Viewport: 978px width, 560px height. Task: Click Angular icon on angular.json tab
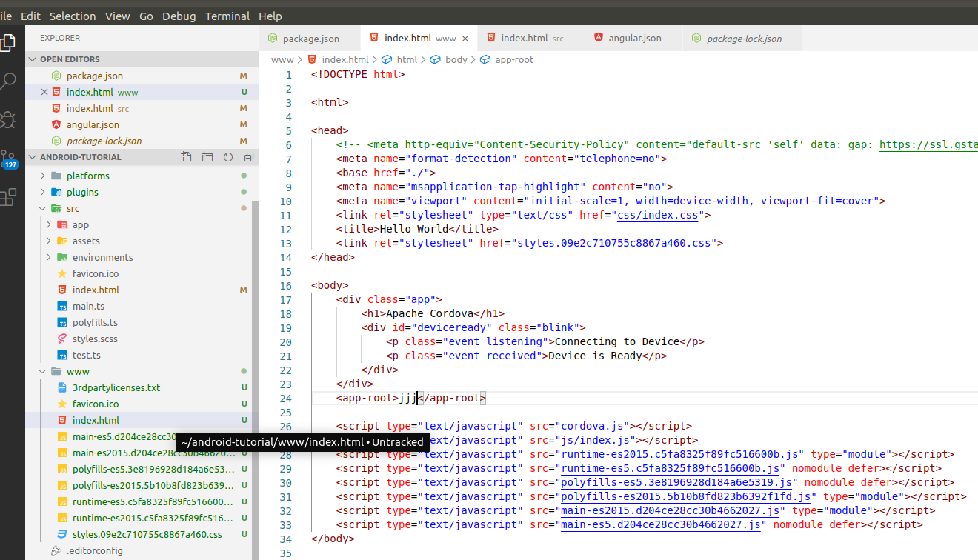pos(598,38)
